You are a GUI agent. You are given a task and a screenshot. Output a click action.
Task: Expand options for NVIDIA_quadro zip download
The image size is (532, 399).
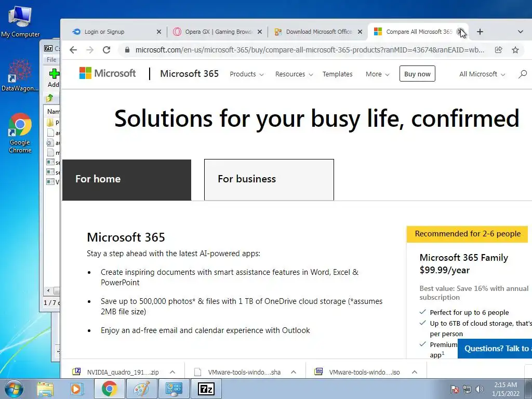(x=172, y=372)
